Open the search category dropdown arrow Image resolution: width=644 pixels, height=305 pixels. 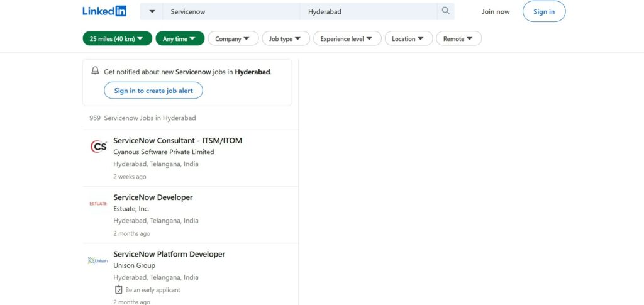[x=152, y=11]
